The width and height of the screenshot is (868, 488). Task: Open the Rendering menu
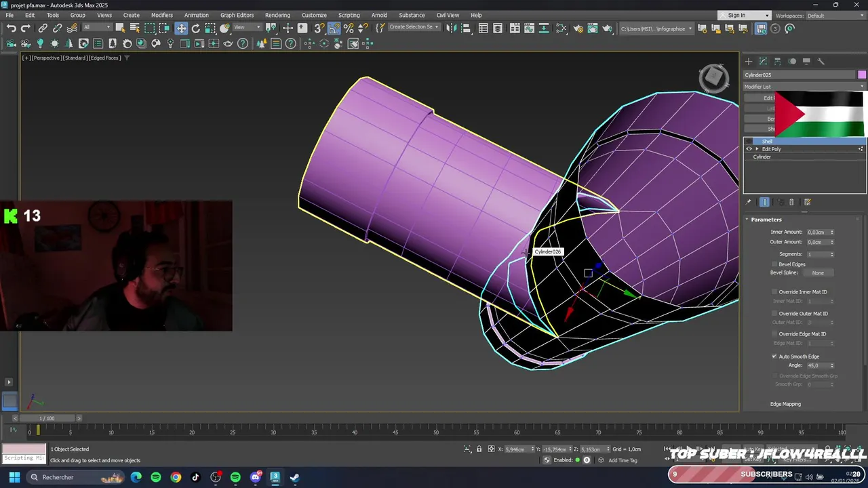click(x=277, y=15)
